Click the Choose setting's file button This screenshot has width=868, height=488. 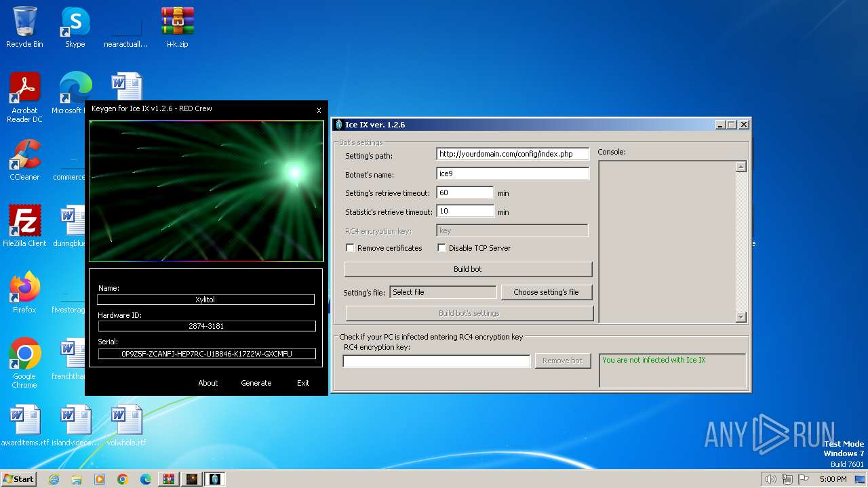pyautogui.click(x=546, y=292)
